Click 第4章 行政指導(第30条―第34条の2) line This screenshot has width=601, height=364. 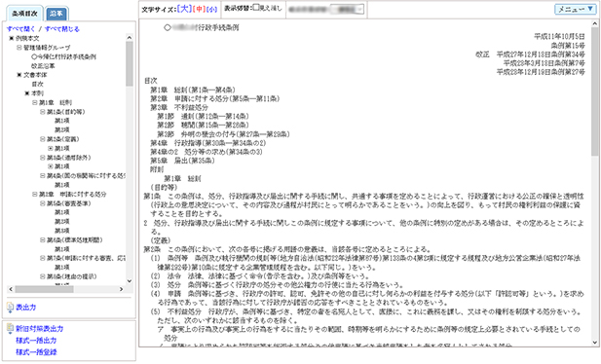click(x=208, y=143)
